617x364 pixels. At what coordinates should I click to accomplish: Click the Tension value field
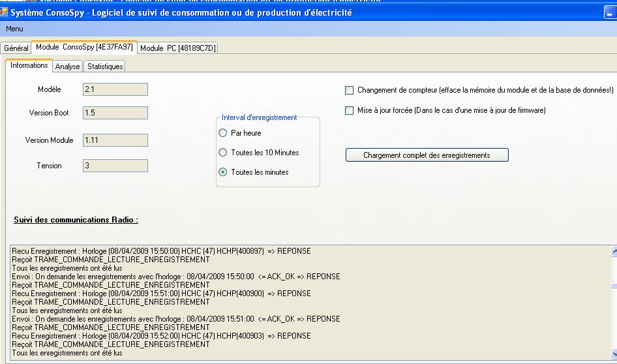click(115, 166)
